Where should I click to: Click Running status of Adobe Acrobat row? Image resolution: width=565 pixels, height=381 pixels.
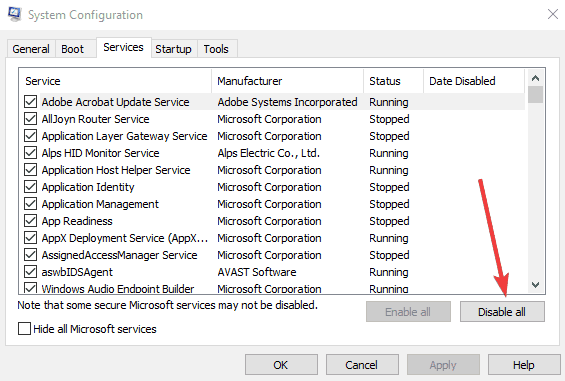coord(388,102)
